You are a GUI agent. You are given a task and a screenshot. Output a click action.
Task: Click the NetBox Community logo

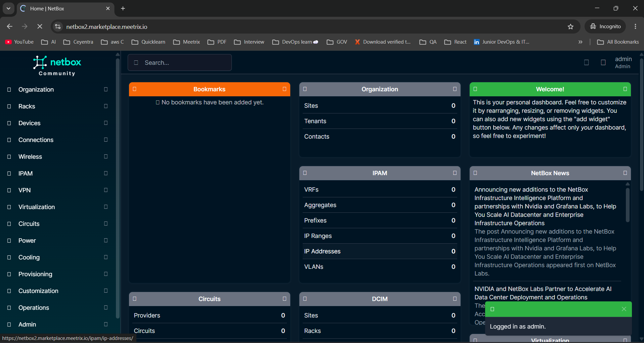[57, 66]
